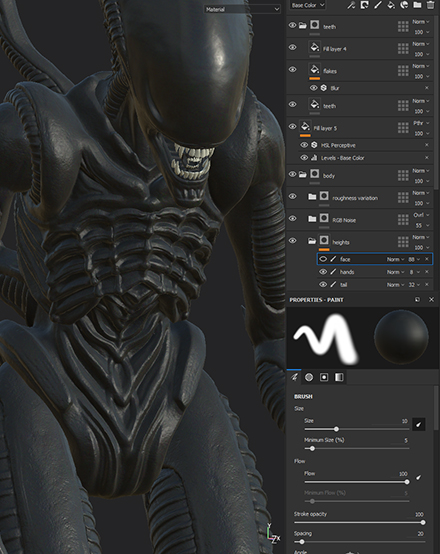Click the fill bucket icon of flakes layer
Screen dimensions: 440x554
[x=314, y=69]
